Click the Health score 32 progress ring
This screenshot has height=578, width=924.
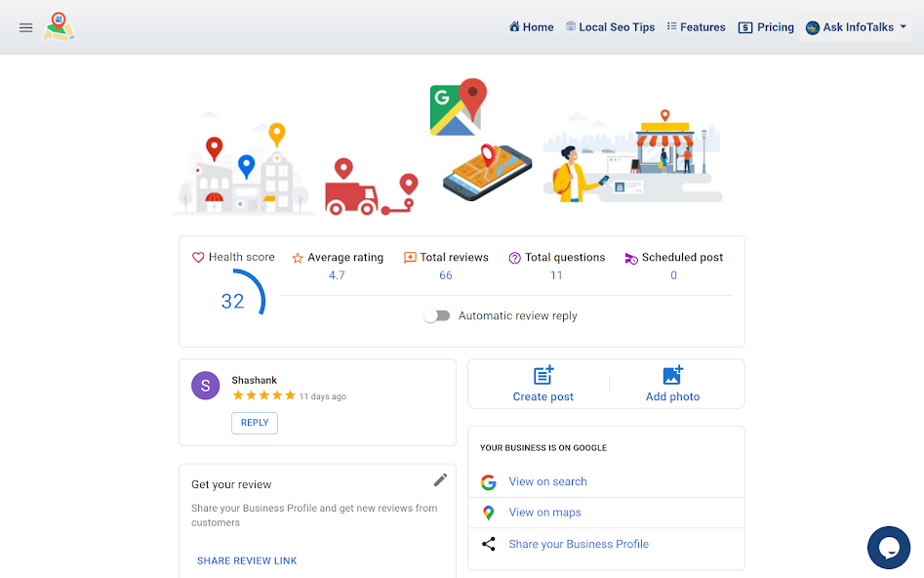coord(240,293)
